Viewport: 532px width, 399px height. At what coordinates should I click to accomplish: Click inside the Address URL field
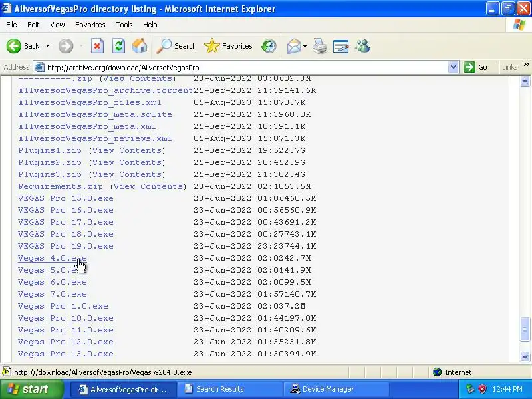(247, 68)
